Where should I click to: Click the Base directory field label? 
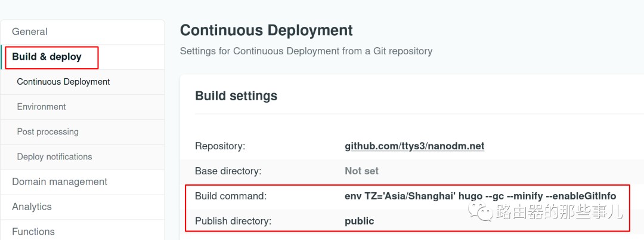tap(228, 171)
